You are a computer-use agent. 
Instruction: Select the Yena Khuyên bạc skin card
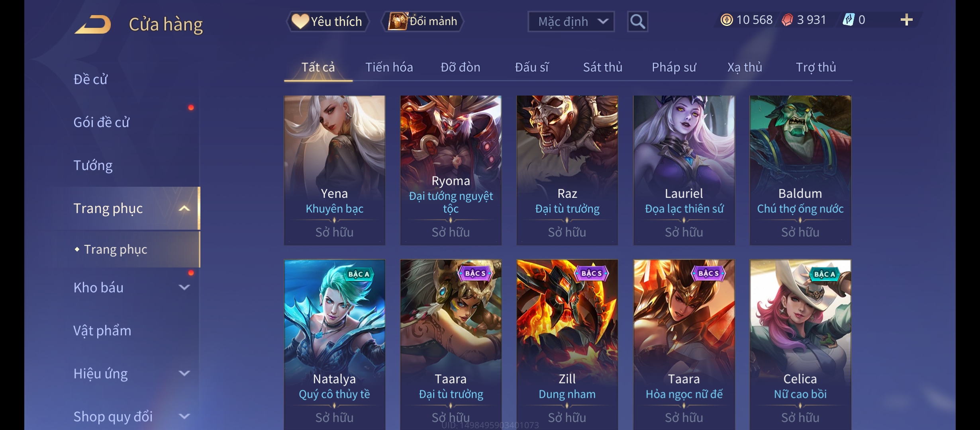coord(334,170)
